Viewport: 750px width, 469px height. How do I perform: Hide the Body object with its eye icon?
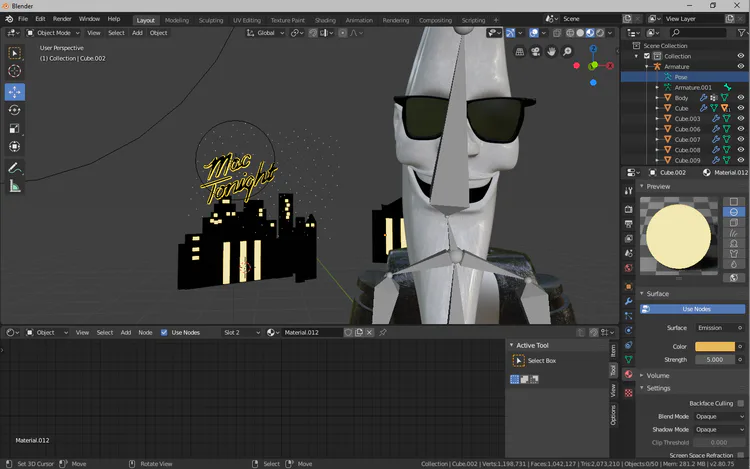740,98
